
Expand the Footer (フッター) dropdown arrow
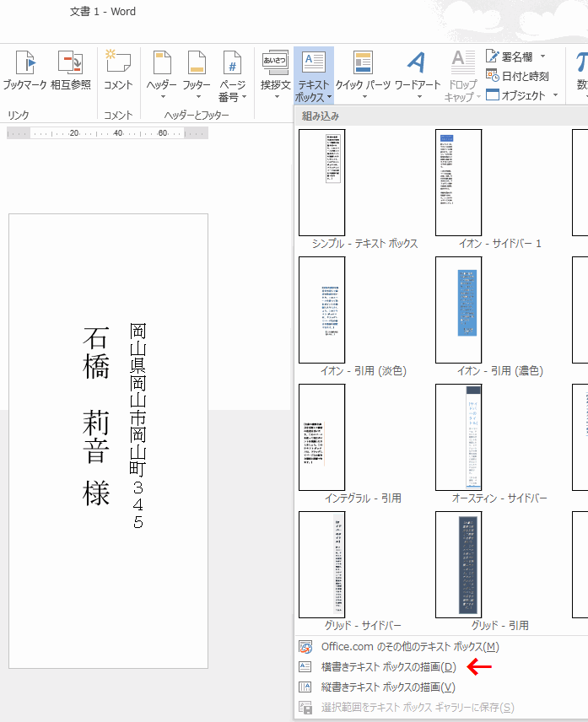(198, 97)
